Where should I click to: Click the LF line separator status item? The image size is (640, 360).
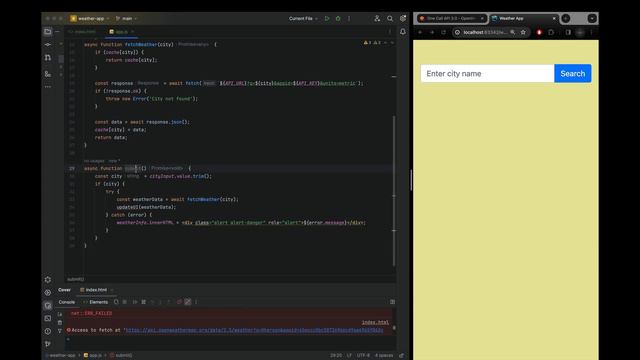pyautogui.click(x=349, y=356)
